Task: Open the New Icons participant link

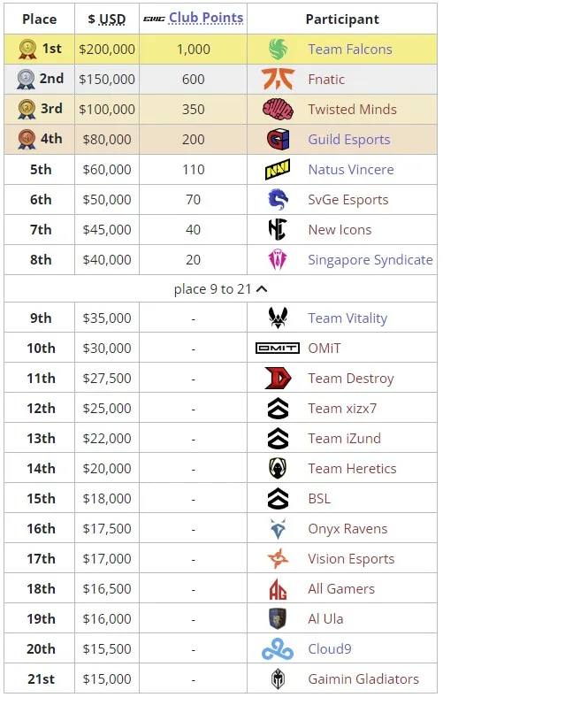Action: point(340,230)
